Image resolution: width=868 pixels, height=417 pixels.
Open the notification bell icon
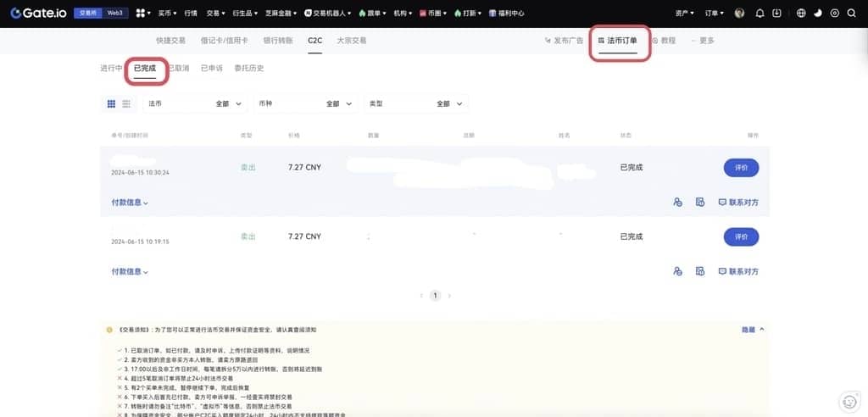pyautogui.click(x=759, y=14)
